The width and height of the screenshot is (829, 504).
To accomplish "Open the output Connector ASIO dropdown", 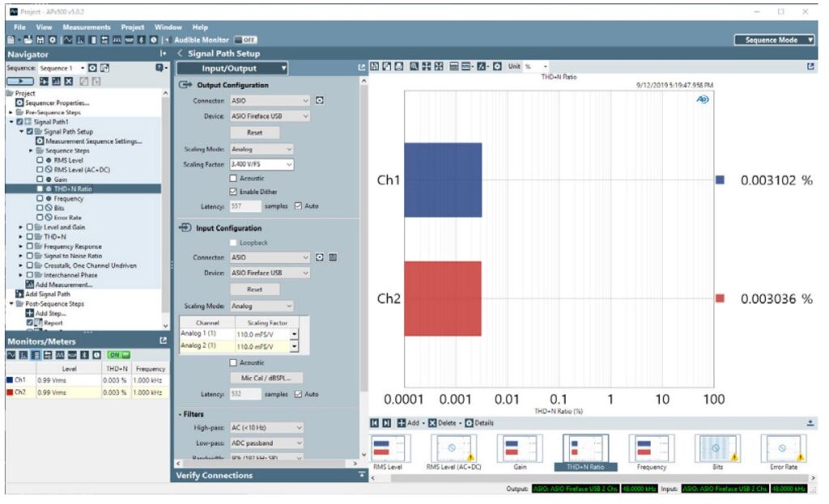I will [270, 100].
